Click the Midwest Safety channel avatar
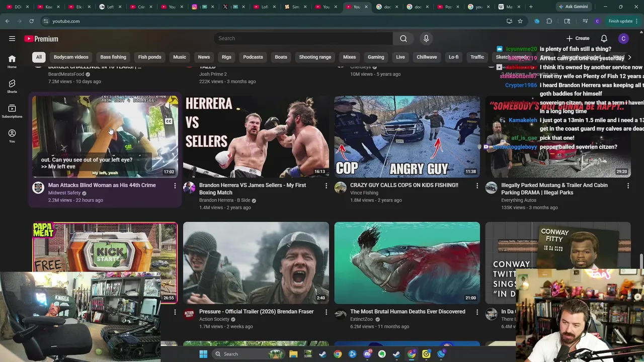 [38, 188]
